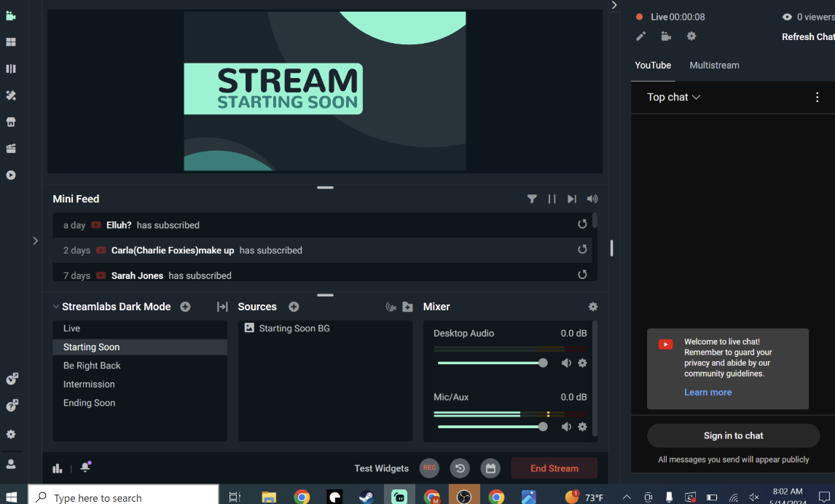Click the Mini Feed filter icon
Viewport: 835px width, 504px height.
coord(532,199)
